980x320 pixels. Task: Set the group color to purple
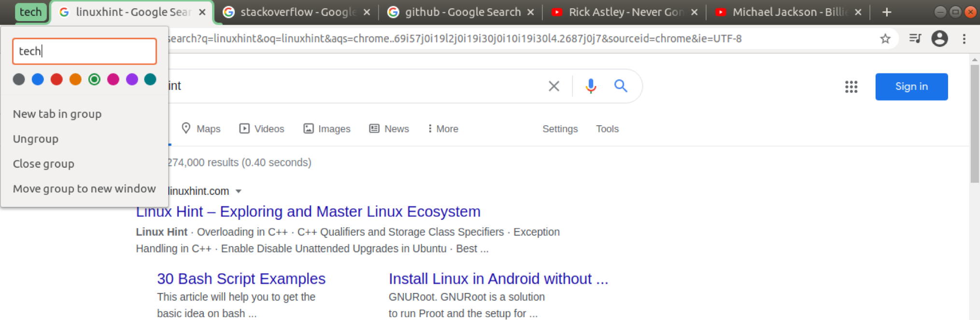click(132, 79)
